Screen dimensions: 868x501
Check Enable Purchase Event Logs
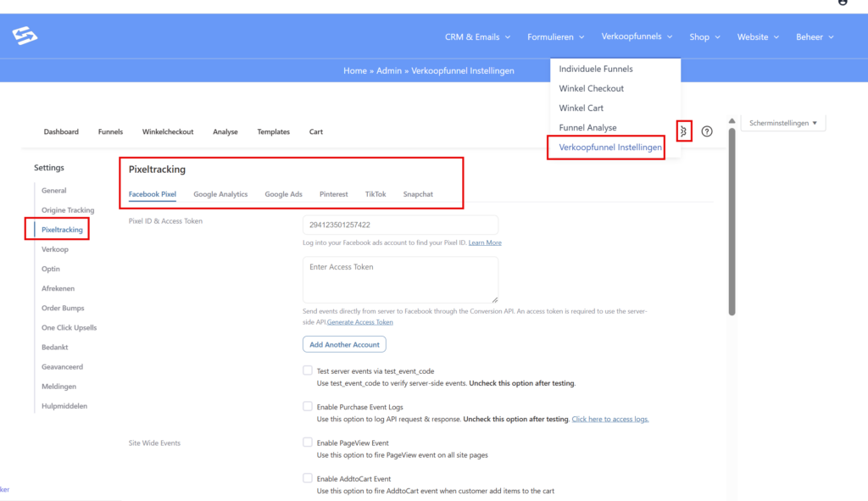click(x=308, y=407)
